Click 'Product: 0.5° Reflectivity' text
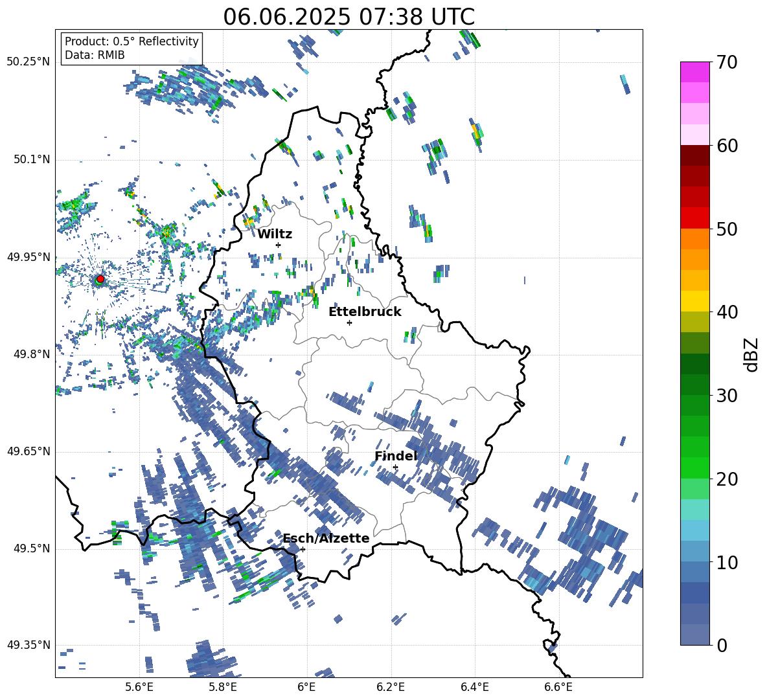Screen dimensions: 767x700 point(132,41)
